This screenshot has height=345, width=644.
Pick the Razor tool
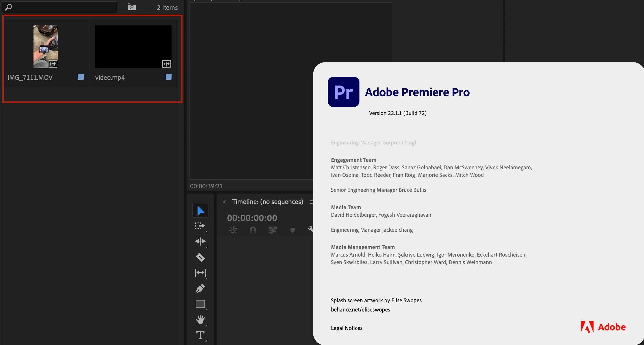200,257
